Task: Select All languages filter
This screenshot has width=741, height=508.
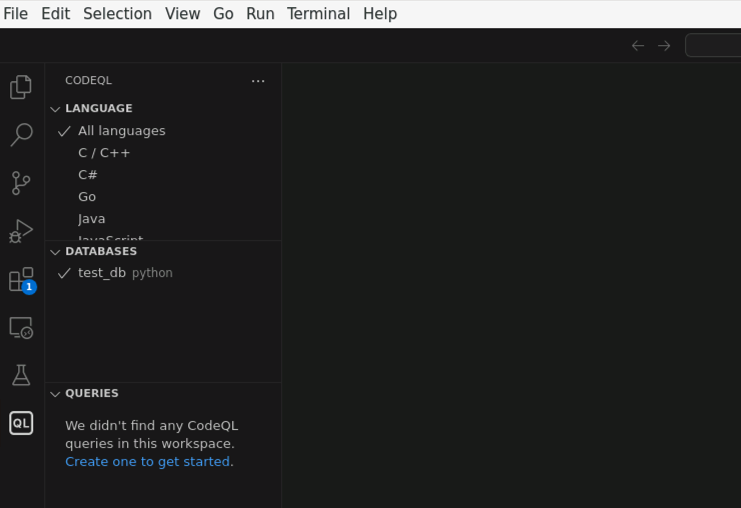Action: click(164, 131)
